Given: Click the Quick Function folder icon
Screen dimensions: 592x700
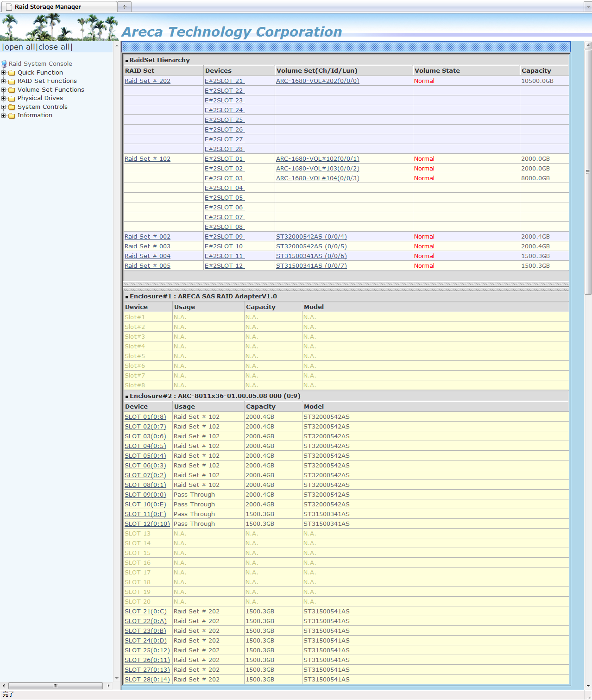Looking at the screenshot, I should pos(12,73).
